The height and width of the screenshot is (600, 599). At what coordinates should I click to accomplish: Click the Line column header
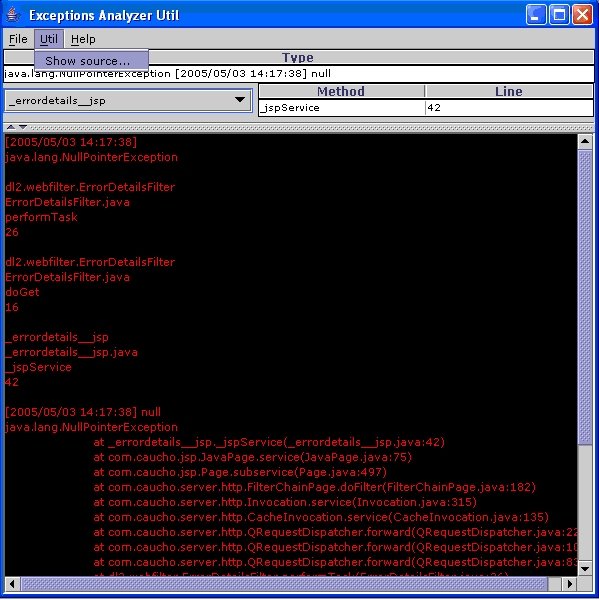[x=509, y=91]
